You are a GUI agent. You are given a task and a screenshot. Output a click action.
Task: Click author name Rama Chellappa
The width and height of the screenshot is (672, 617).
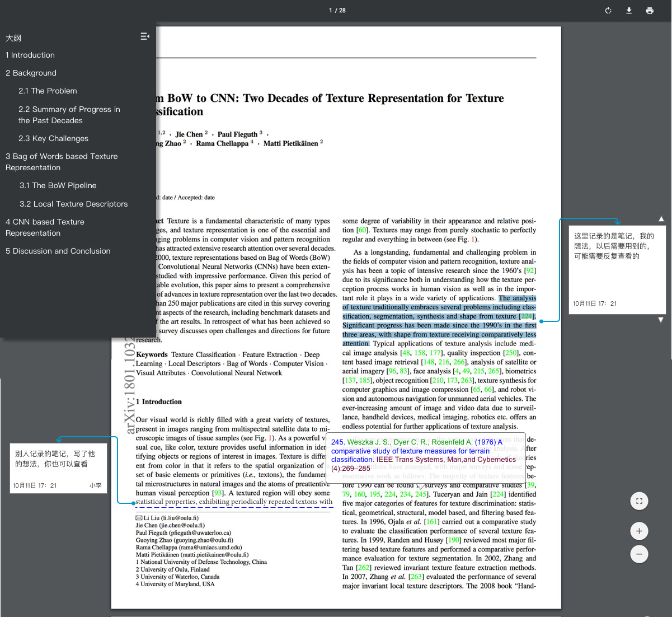point(222,143)
